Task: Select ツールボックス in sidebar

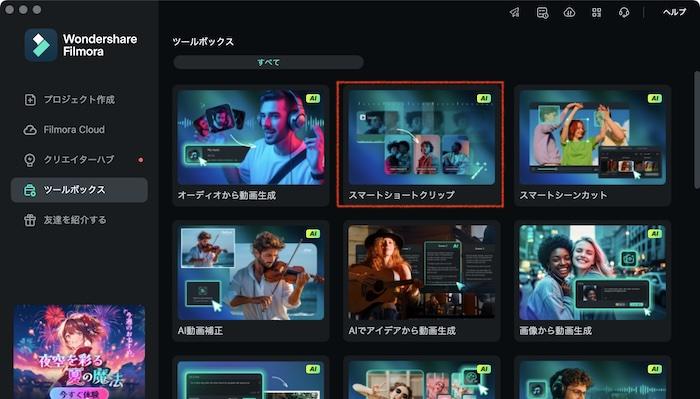Action: coord(79,190)
